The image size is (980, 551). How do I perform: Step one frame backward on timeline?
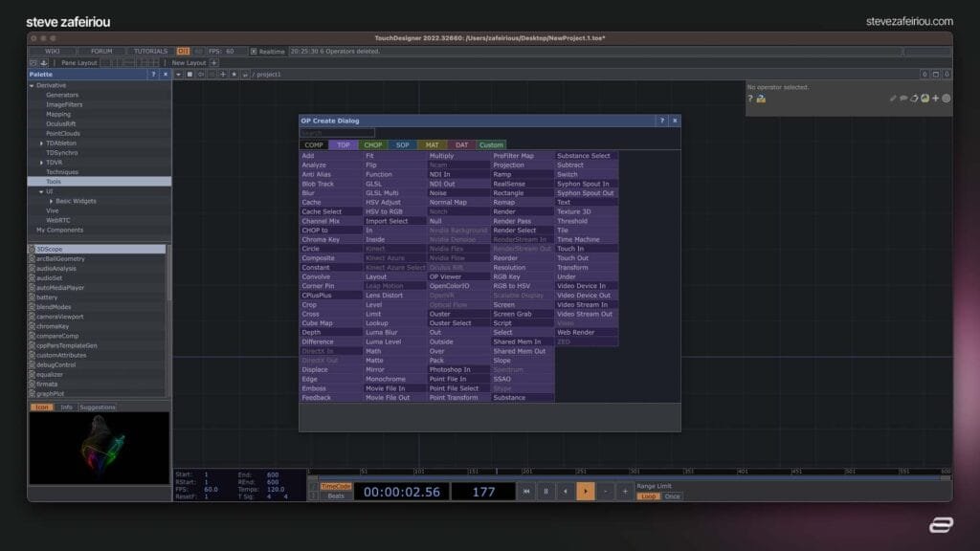tap(566, 492)
